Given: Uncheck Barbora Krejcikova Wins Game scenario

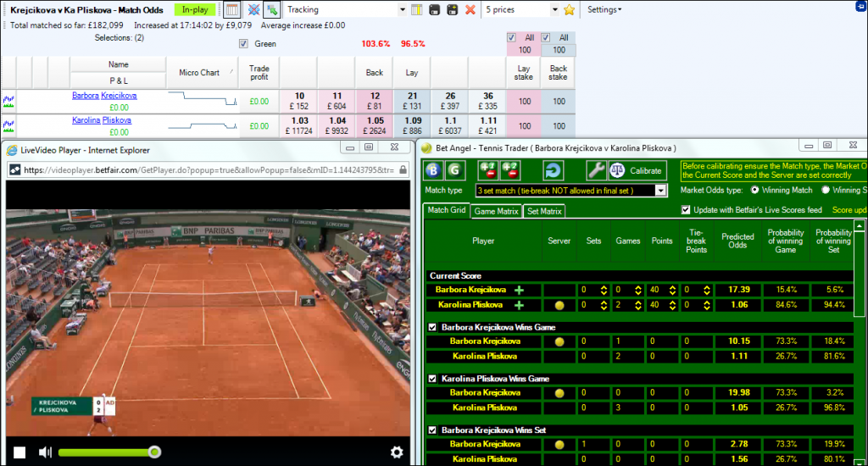Looking at the screenshot, I should [x=432, y=327].
